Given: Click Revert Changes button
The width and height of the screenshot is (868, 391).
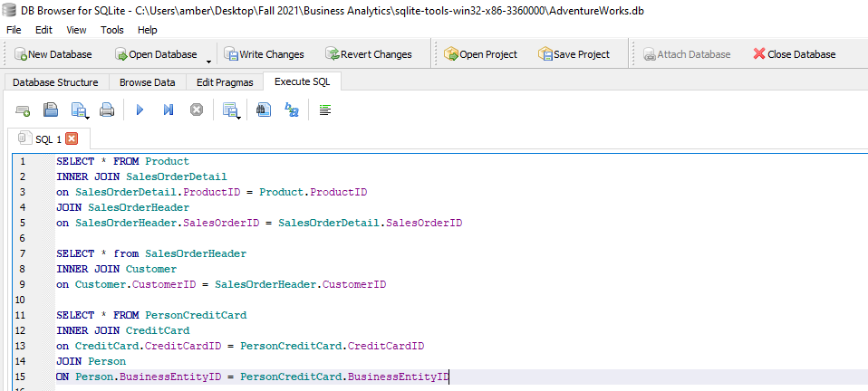Looking at the screenshot, I should (x=369, y=54).
